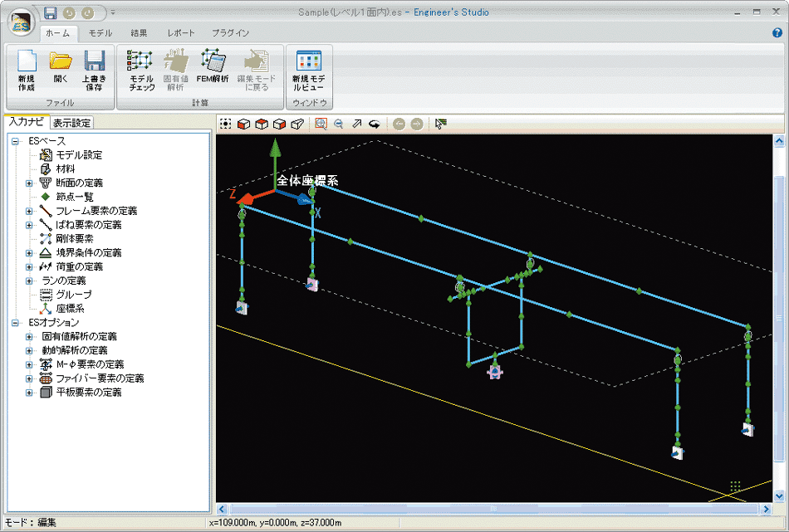Click the viewport vertical scroll up arrow

(x=779, y=141)
